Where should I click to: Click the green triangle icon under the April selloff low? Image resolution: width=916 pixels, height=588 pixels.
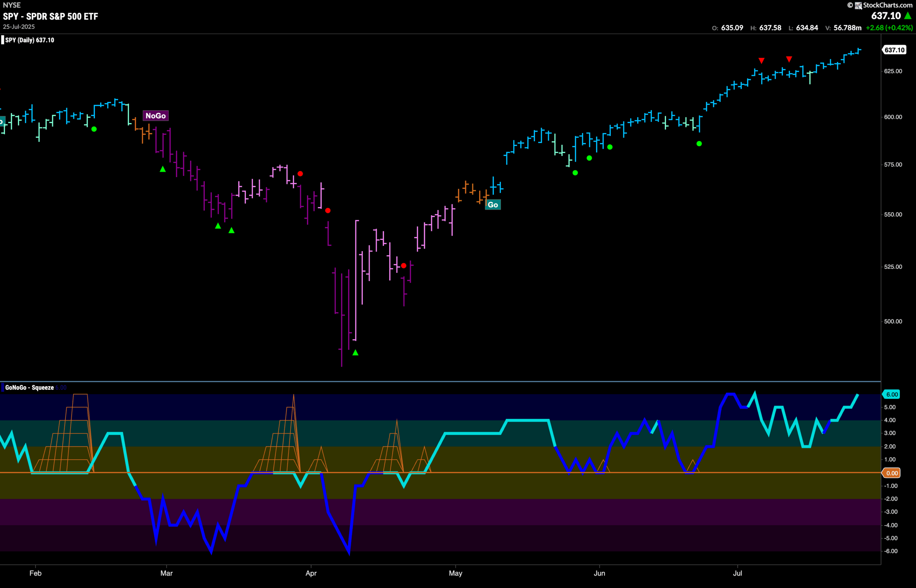[355, 352]
